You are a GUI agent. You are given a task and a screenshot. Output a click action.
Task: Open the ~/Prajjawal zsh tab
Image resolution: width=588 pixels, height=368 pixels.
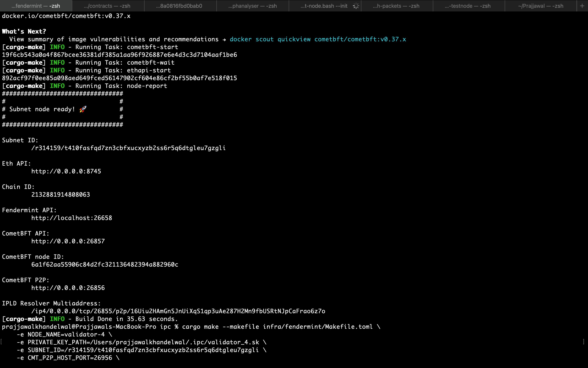541,6
